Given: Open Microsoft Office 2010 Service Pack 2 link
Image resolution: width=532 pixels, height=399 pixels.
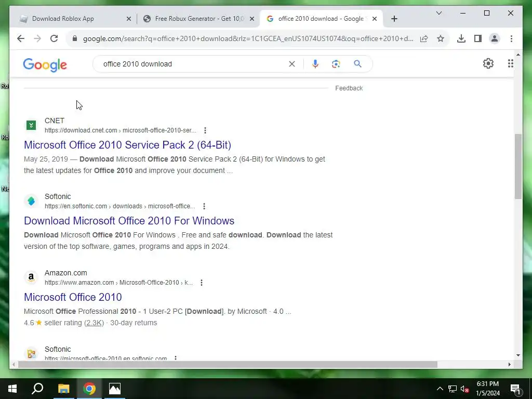Looking at the screenshot, I should point(128,145).
